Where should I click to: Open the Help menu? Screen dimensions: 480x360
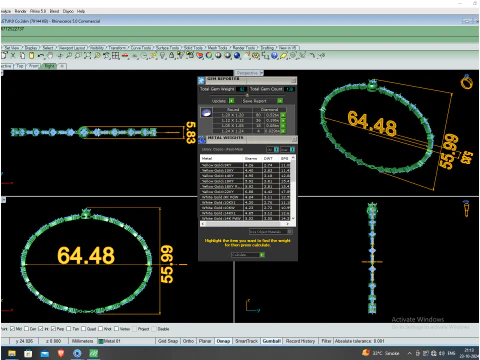pyautogui.click(x=81, y=11)
